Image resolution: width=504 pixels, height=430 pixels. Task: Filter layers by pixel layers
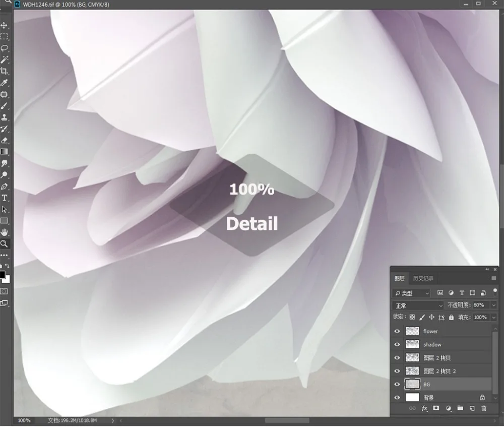click(x=440, y=293)
